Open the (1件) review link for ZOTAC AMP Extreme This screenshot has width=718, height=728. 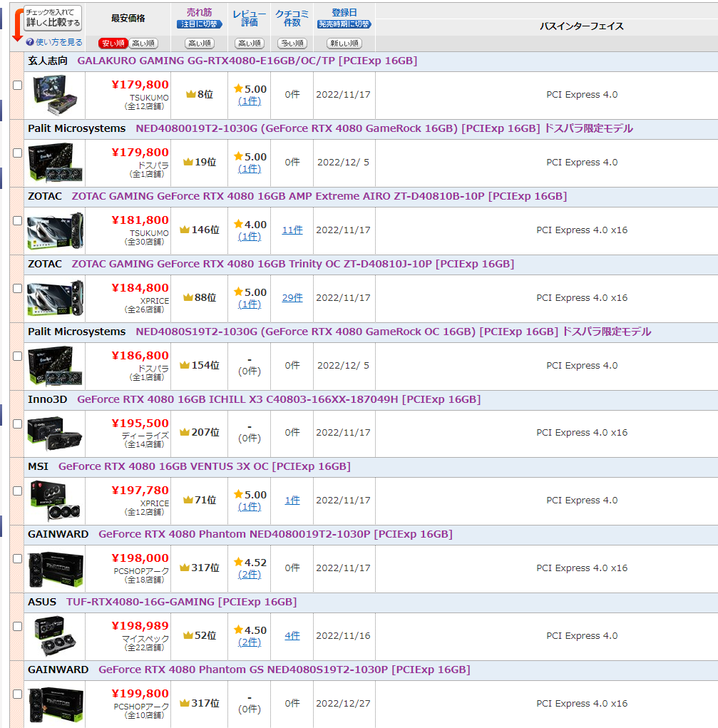(x=250, y=237)
